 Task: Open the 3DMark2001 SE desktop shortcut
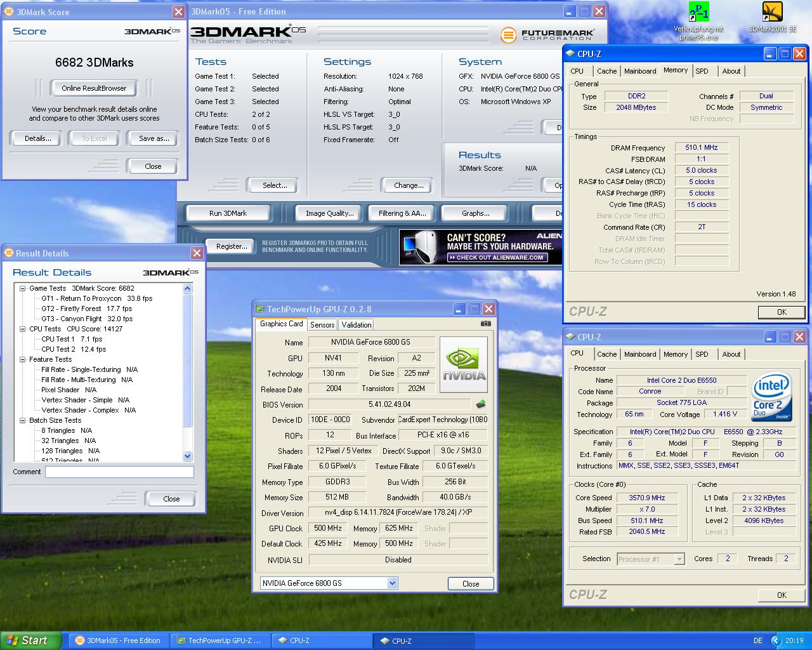pyautogui.click(x=772, y=17)
